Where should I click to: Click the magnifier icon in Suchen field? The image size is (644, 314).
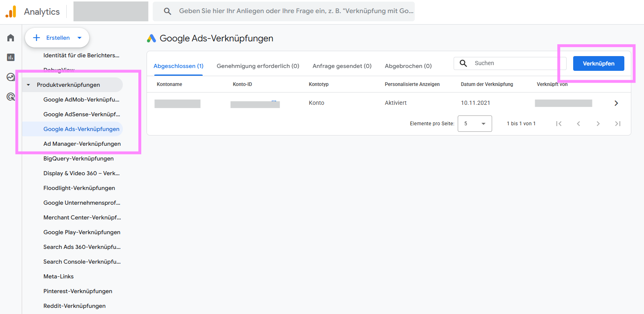click(x=463, y=63)
